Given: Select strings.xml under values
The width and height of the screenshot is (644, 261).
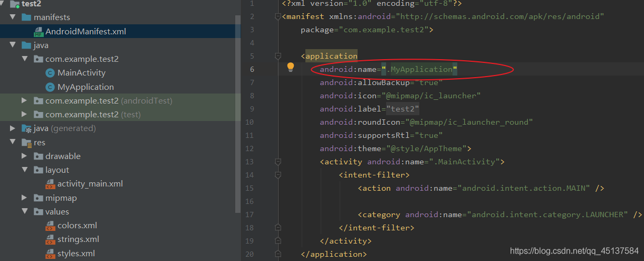Looking at the screenshot, I should click(x=78, y=239).
